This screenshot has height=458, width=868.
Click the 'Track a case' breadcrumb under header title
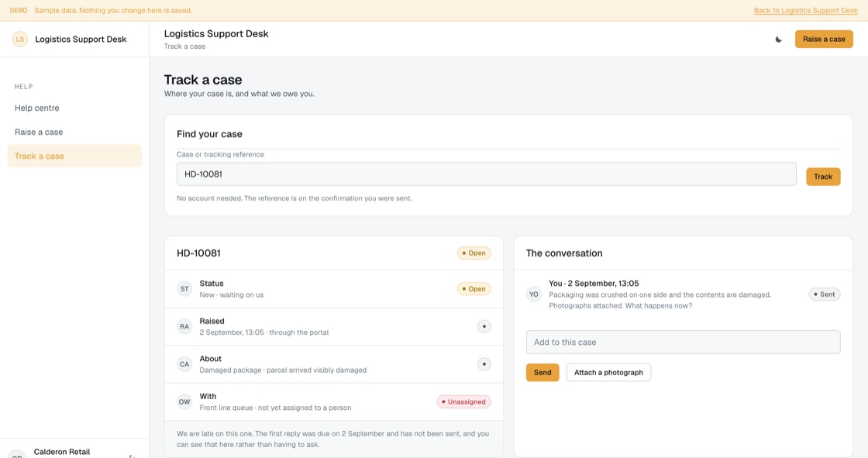coord(184,46)
